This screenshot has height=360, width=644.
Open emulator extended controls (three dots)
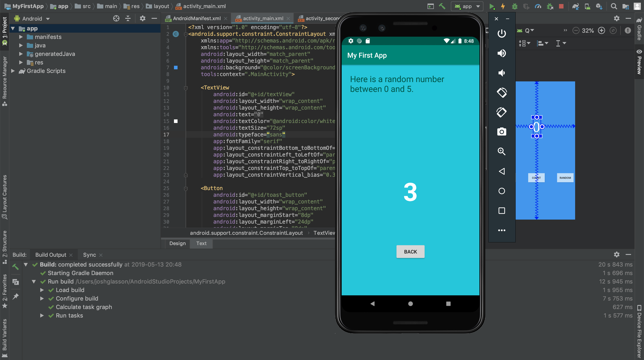point(502,230)
